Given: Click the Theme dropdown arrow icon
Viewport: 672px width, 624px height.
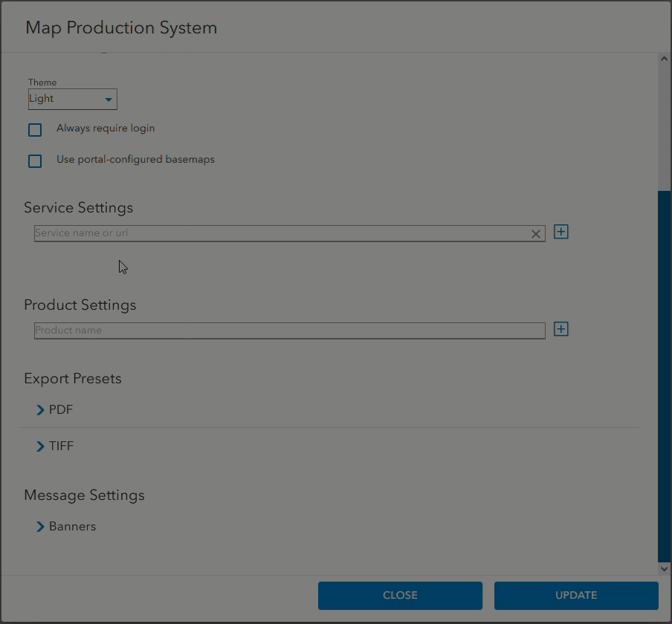Looking at the screenshot, I should tap(109, 98).
